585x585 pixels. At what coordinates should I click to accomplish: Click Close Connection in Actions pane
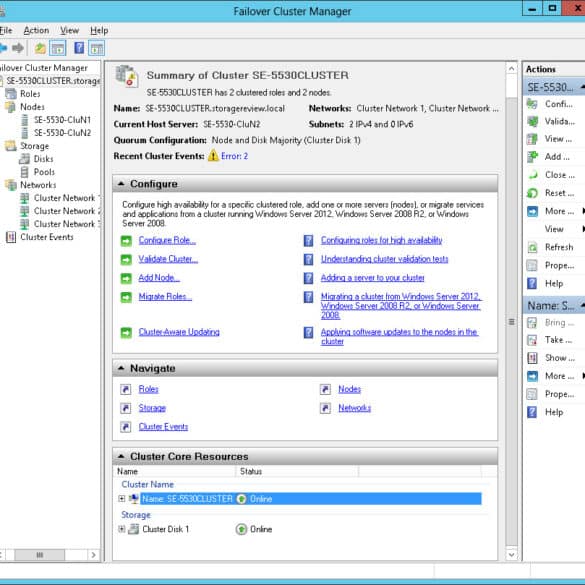(x=555, y=175)
